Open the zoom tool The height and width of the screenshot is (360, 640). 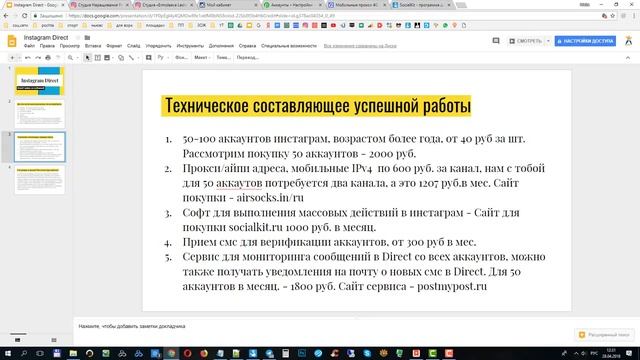coord(70,58)
